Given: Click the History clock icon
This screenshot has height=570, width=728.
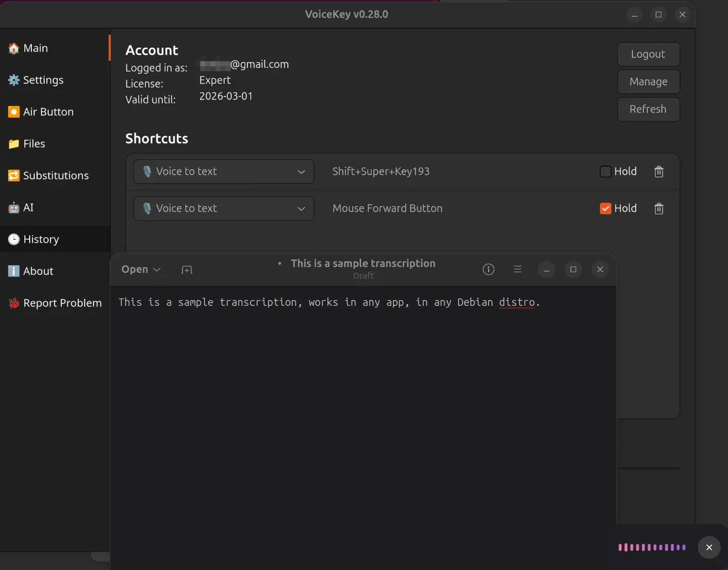Looking at the screenshot, I should coord(13,239).
